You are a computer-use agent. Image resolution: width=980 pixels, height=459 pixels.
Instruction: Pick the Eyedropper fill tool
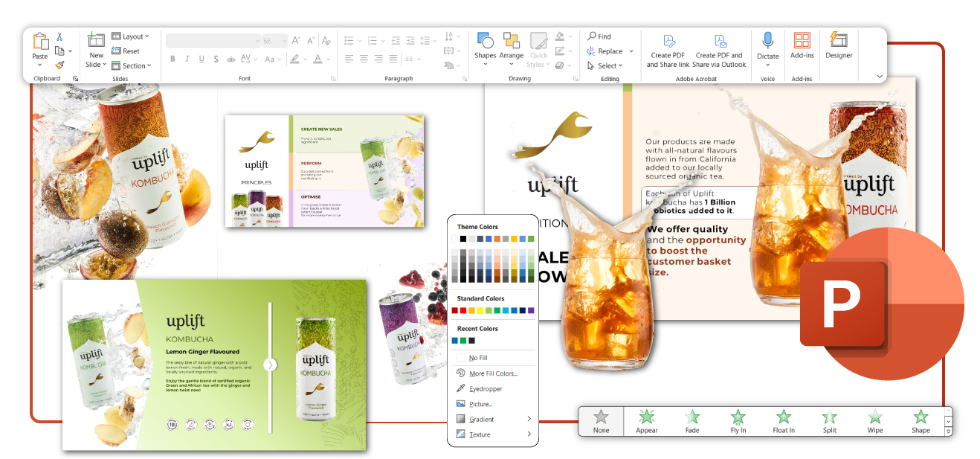[485, 388]
